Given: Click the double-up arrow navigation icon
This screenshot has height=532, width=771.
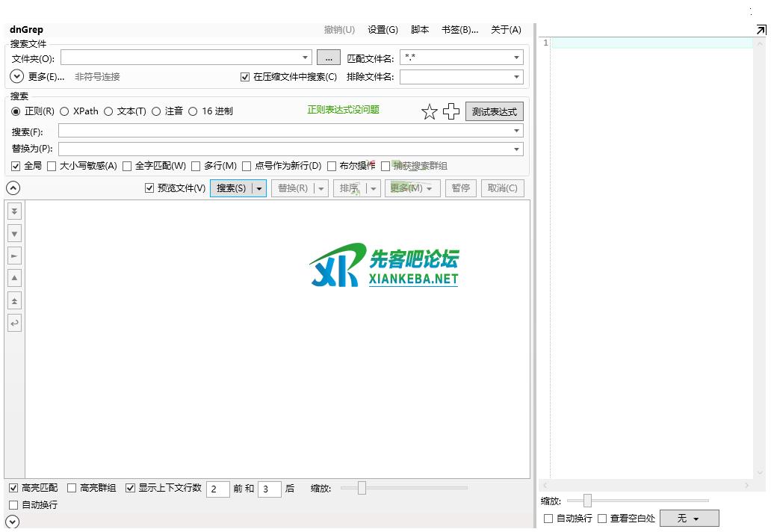Looking at the screenshot, I should click(14, 300).
